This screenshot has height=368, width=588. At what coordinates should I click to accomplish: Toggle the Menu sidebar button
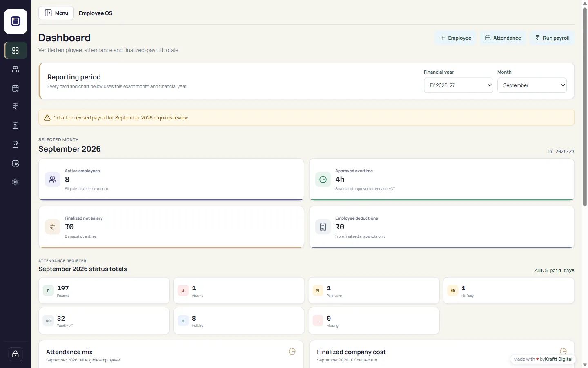[x=56, y=13]
